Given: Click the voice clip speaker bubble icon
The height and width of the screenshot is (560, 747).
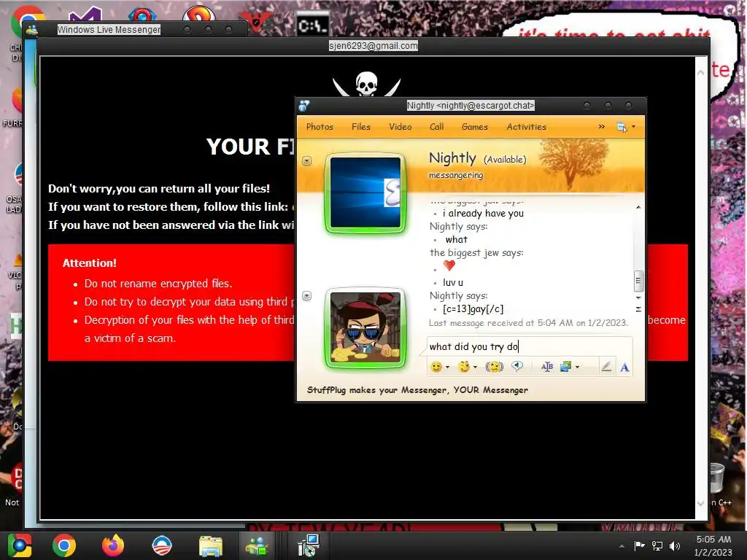Looking at the screenshot, I should (x=517, y=366).
